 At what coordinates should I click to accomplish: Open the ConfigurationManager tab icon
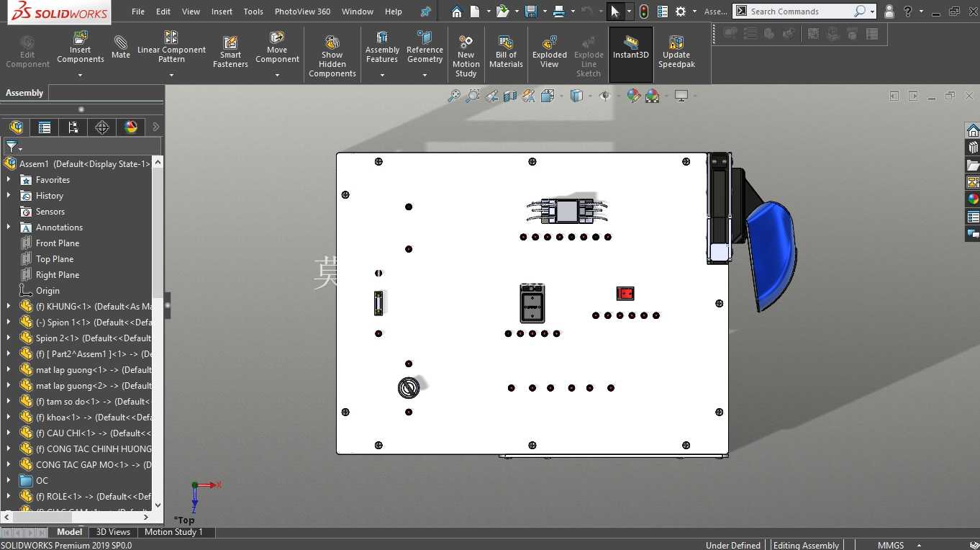coord(73,127)
